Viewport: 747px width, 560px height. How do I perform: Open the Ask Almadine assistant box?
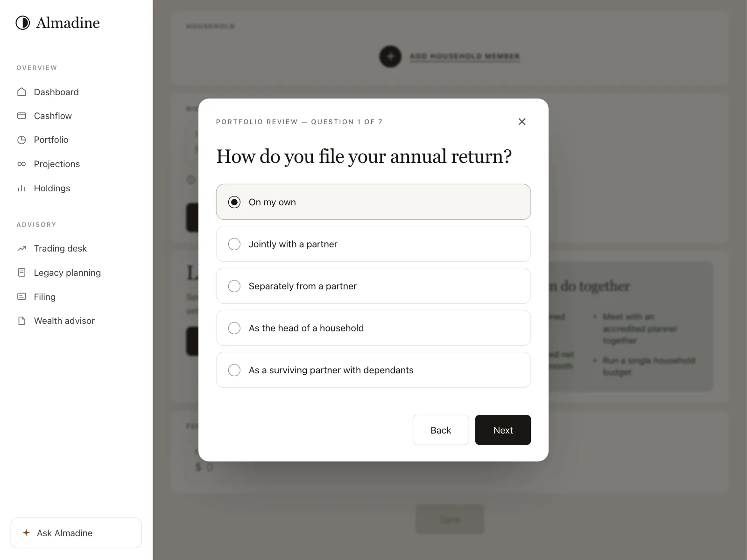point(76,532)
